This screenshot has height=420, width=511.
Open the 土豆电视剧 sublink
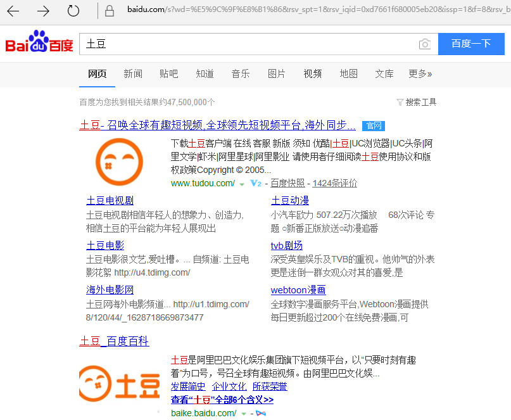coord(110,201)
